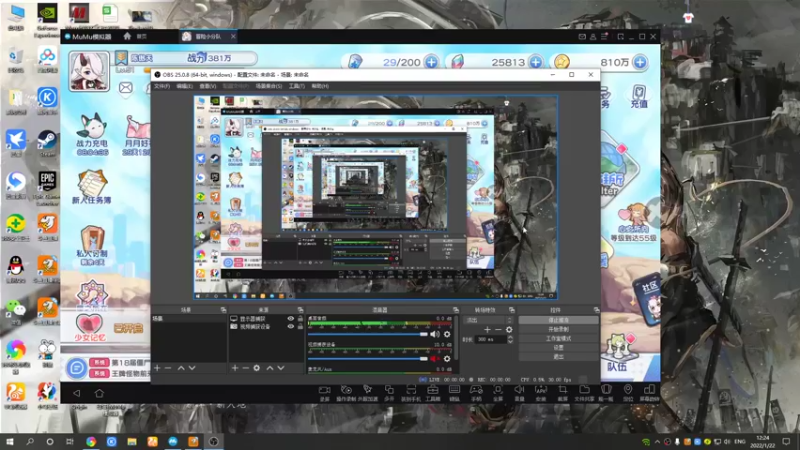Open OBS 设置 settings button
This screenshot has height=450, width=800.
pyautogui.click(x=559, y=348)
